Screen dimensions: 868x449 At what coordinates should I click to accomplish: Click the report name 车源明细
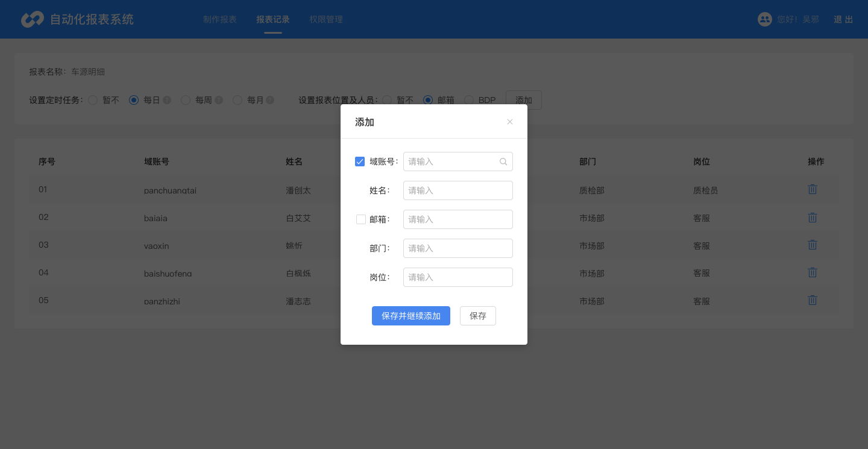88,72
